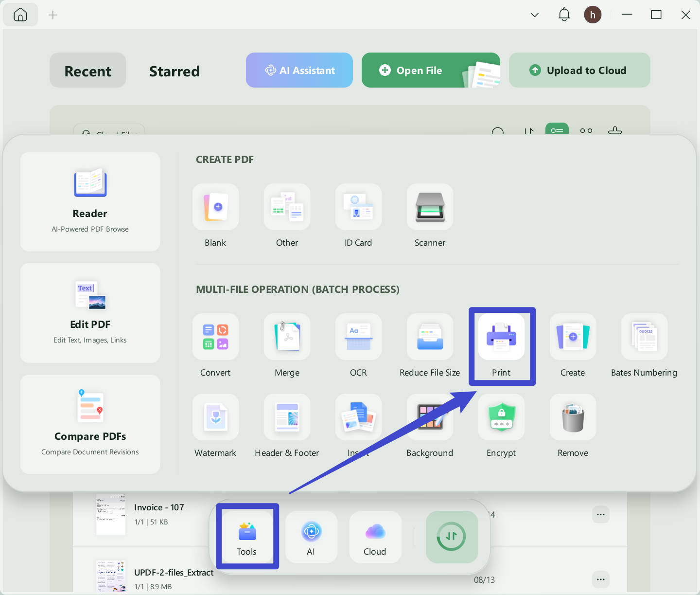
Task: Open the Invoice - 107 thumbnail
Action: point(111,514)
